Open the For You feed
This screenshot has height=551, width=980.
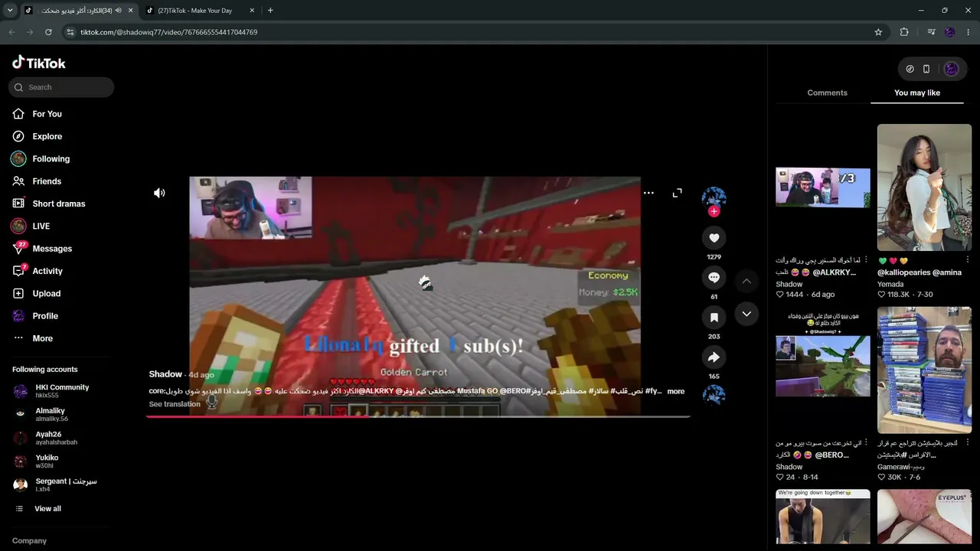point(47,114)
